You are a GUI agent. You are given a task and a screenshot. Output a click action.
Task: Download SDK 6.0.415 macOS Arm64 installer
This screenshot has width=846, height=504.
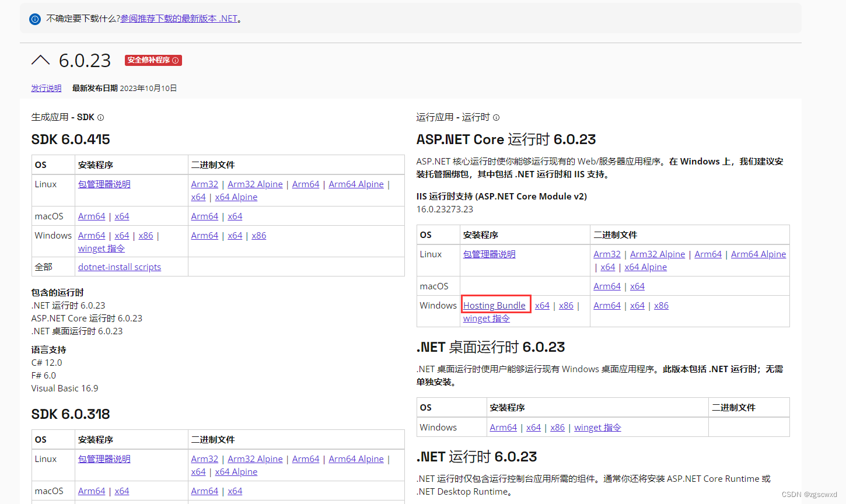point(92,216)
